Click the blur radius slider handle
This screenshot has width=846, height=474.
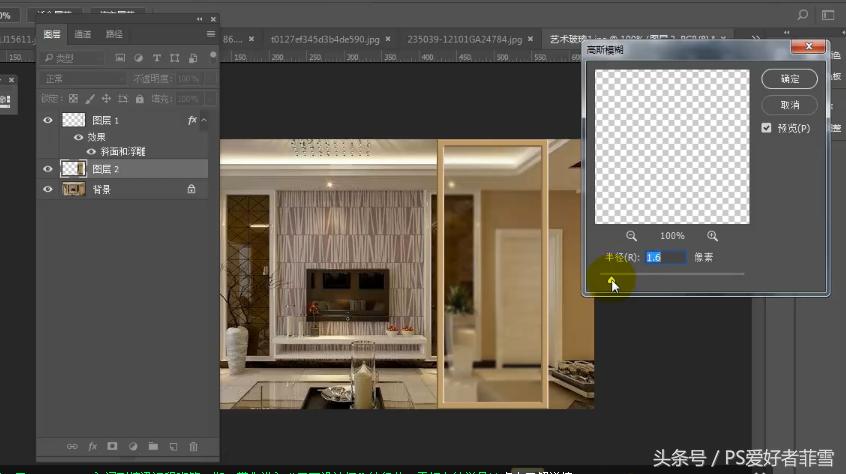pyautogui.click(x=612, y=280)
